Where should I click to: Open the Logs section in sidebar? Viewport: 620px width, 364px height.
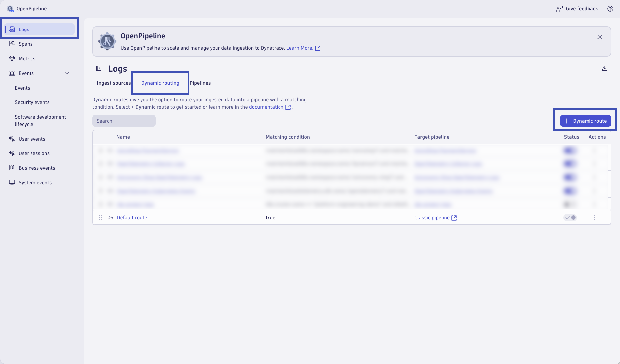click(x=40, y=29)
